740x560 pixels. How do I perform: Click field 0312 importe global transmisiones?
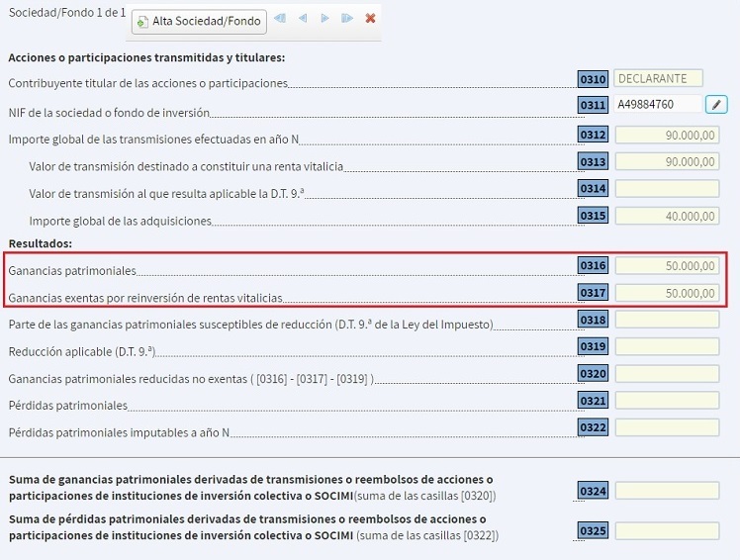pyautogui.click(x=668, y=135)
